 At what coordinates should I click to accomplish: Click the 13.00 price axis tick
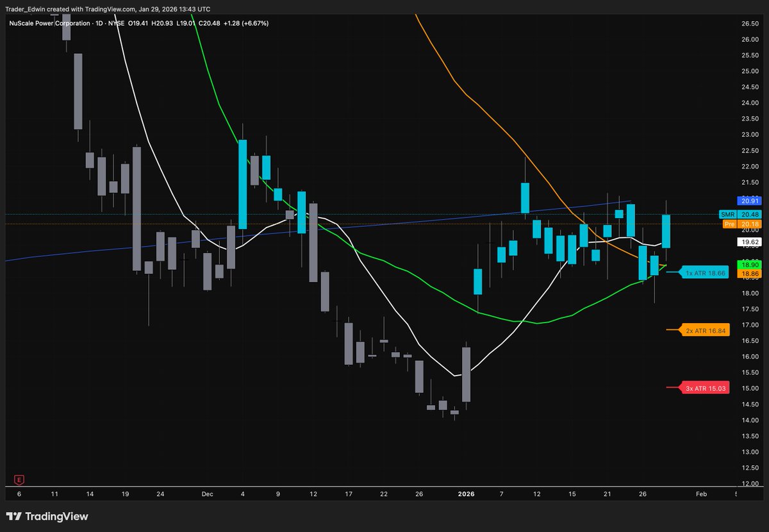[x=750, y=452]
